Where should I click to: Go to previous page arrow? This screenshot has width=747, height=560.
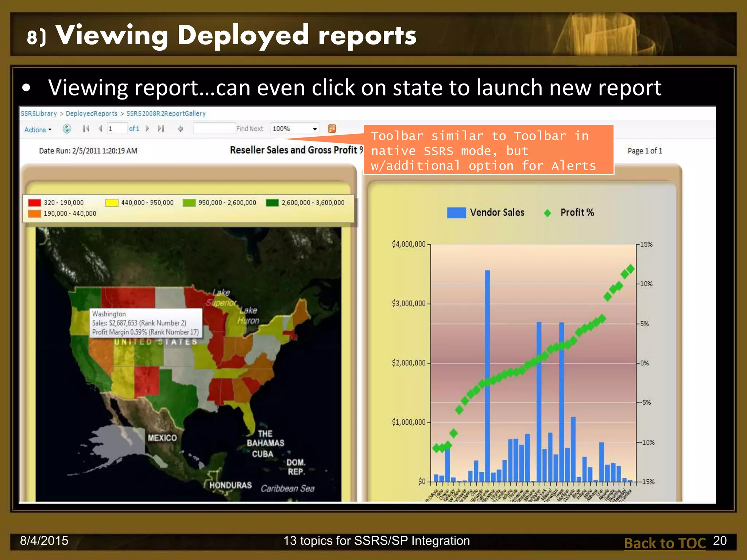100,129
